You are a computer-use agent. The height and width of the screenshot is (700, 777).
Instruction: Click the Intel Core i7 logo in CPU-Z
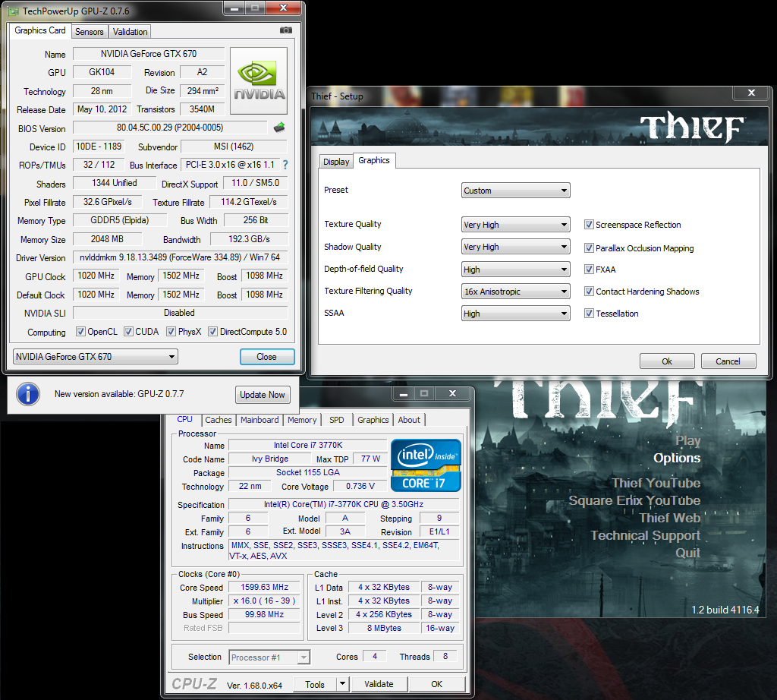click(426, 465)
